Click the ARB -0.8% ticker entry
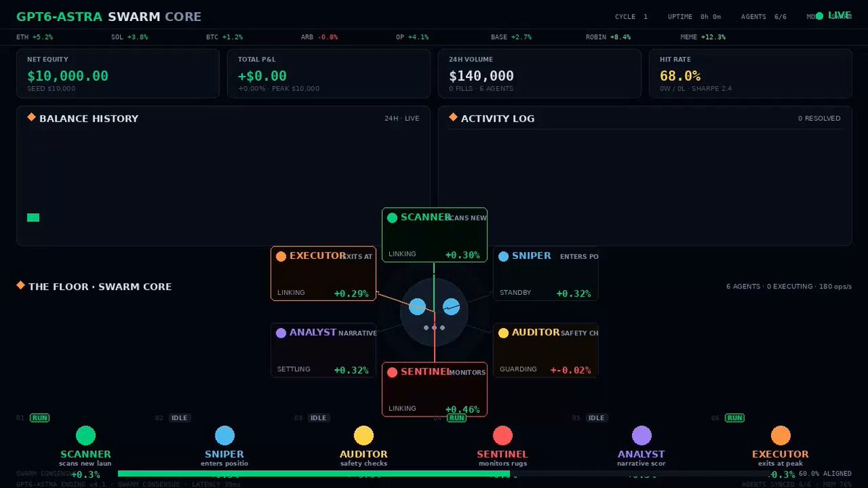The height and width of the screenshot is (488, 868). pos(320,37)
